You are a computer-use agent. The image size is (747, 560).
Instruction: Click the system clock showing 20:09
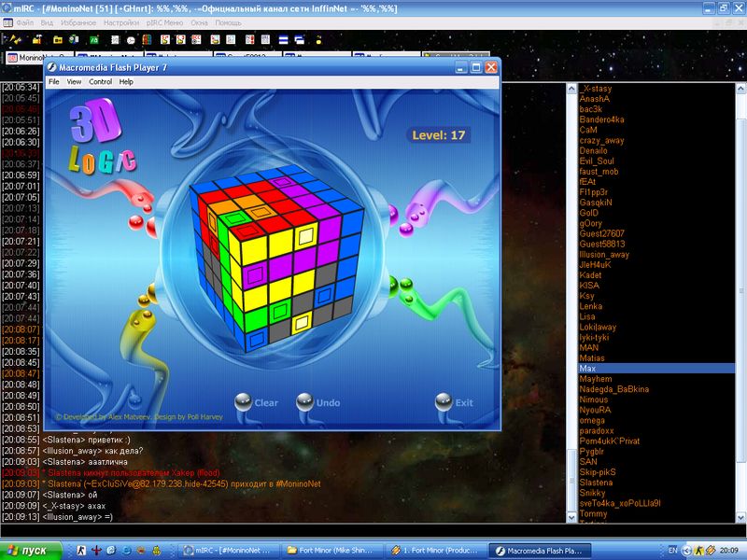(729, 551)
